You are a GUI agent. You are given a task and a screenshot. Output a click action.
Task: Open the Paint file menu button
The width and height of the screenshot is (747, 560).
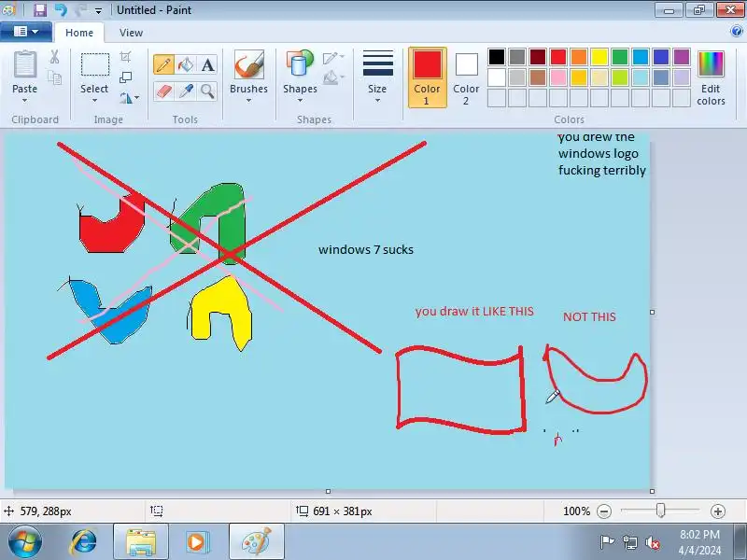click(x=26, y=32)
